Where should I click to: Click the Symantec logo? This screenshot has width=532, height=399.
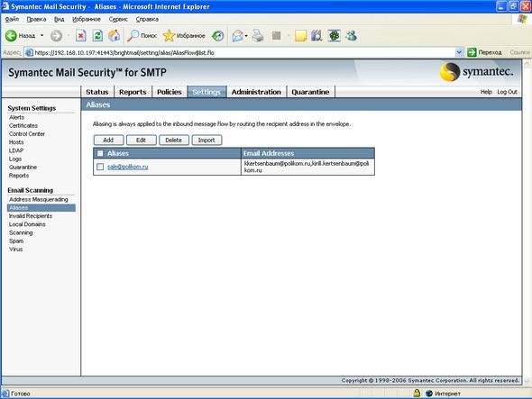pyautogui.click(x=477, y=72)
